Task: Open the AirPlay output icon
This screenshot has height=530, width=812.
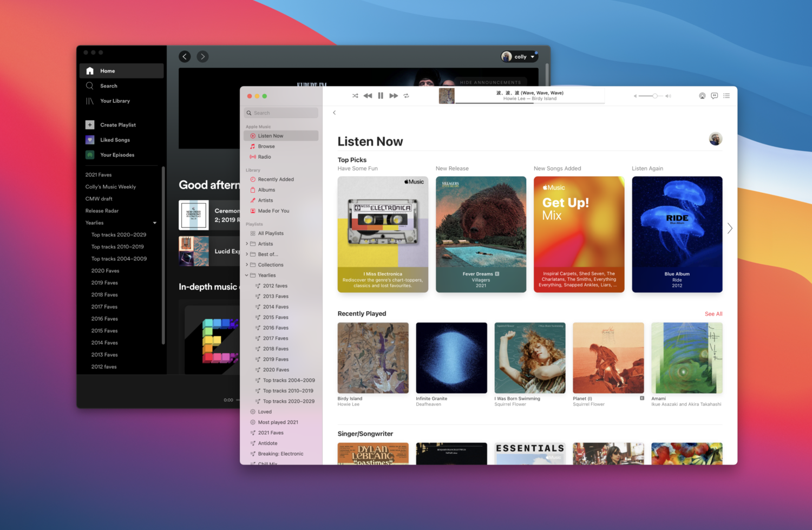Action: point(702,96)
